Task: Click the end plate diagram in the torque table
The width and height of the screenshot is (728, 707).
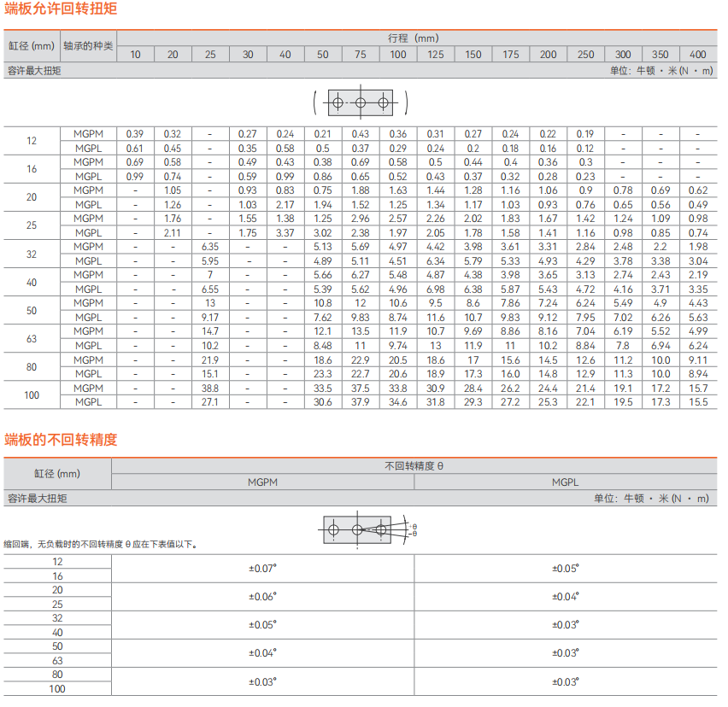Action: pos(360,103)
